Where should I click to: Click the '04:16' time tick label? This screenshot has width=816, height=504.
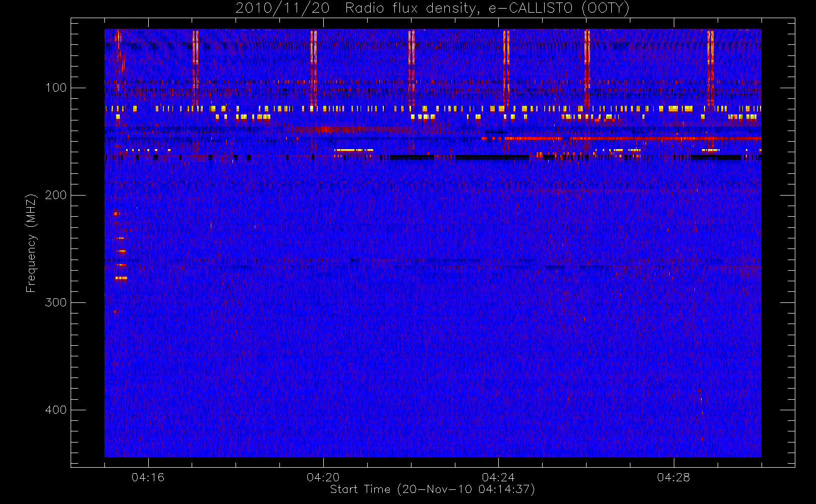[x=148, y=477]
